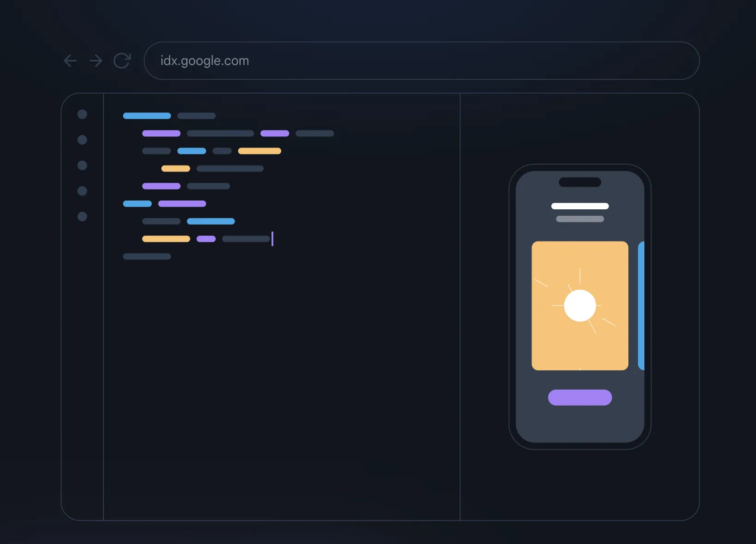
Task: Toggle the gutter marker on line four
Action: coord(82,191)
